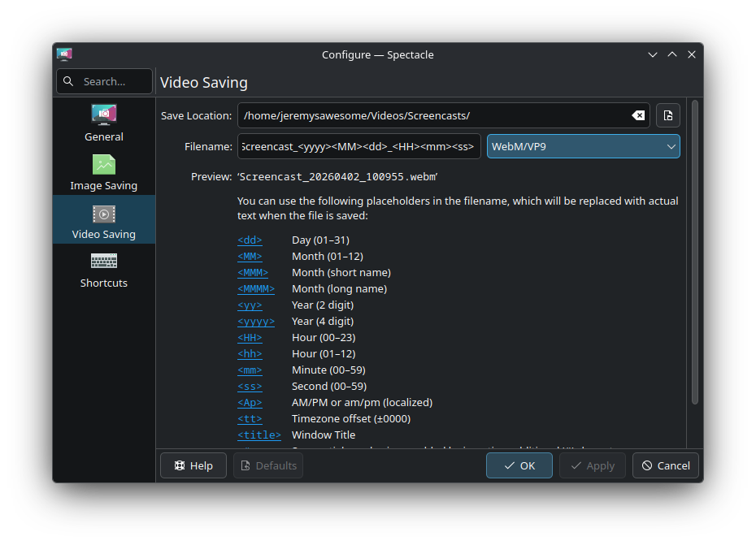Viewport: 756px width, 545px height.
Task: Select the Image Saving section icon
Action: (103, 165)
